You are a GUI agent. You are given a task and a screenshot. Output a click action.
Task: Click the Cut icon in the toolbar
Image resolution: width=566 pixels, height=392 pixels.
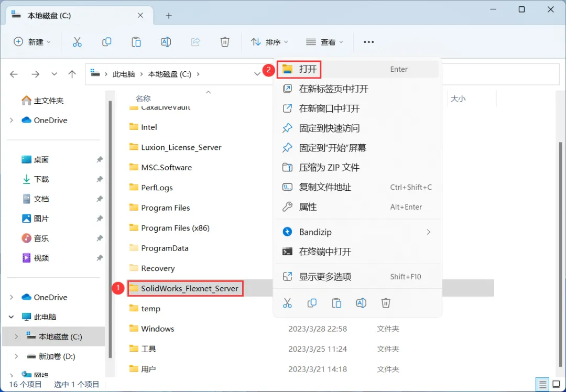click(x=77, y=42)
